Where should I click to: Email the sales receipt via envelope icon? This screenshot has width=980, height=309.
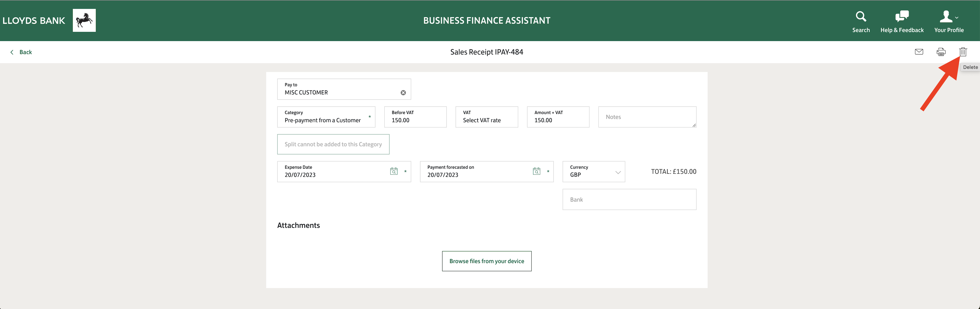coord(919,52)
